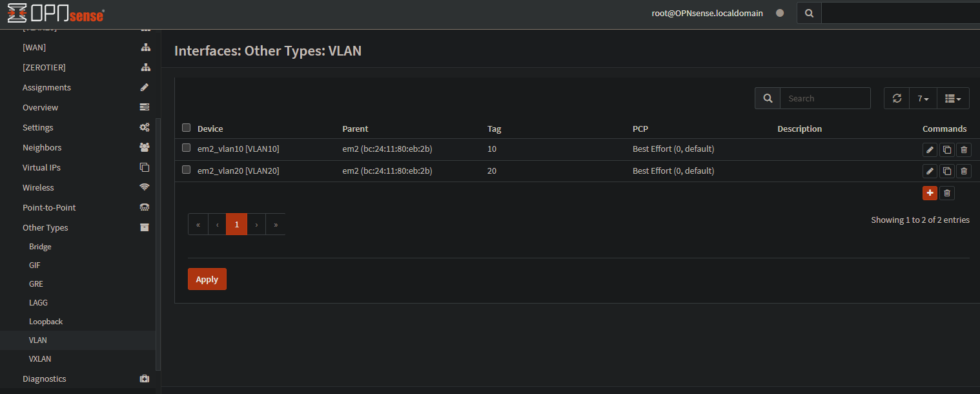
Task: Click the refresh icon above the table
Action: pyautogui.click(x=896, y=98)
